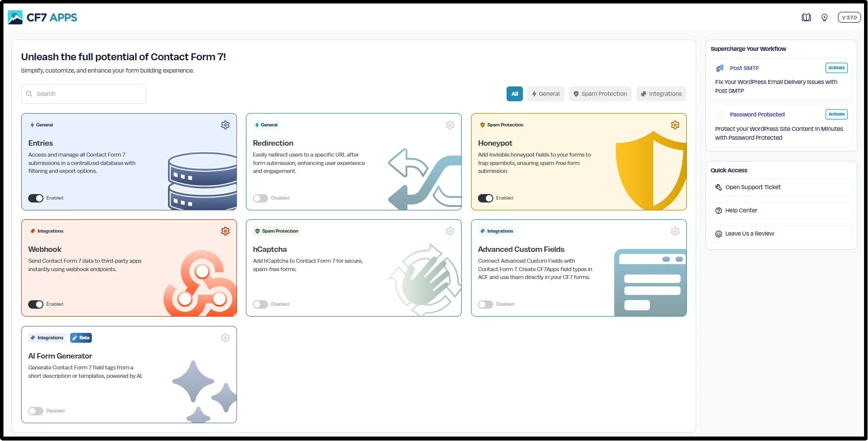Open Advanced Custom Fields settings gear

pos(675,231)
